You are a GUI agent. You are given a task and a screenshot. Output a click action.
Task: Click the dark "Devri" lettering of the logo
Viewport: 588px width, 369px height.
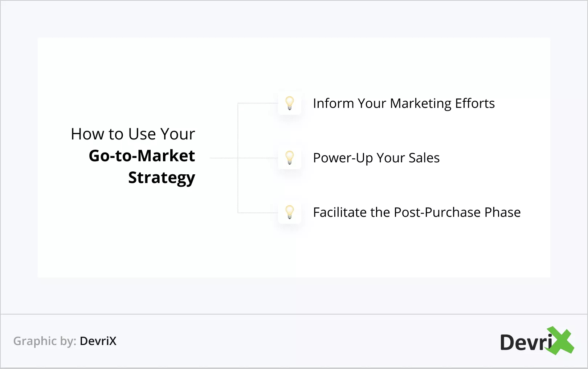tap(525, 342)
